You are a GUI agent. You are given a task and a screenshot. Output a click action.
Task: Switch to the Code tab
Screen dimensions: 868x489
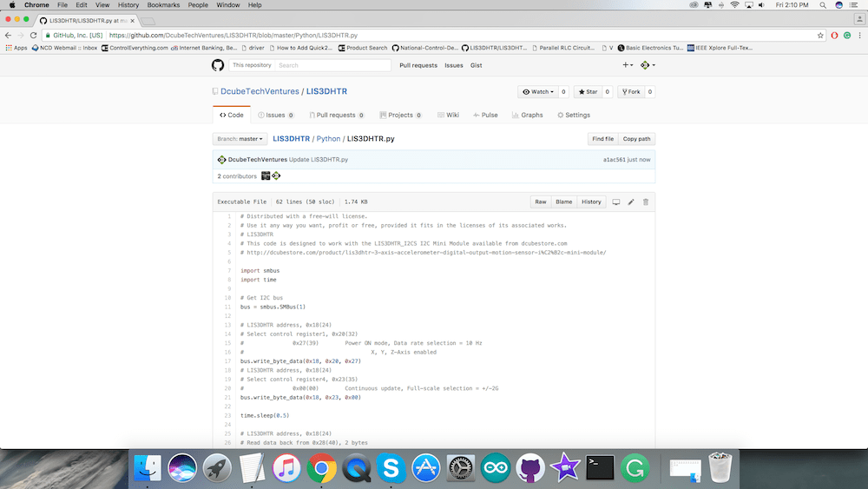[232, 116]
